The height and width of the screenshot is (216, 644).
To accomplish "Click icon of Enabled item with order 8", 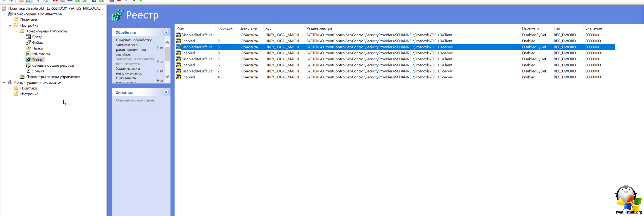I will tap(178, 53).
